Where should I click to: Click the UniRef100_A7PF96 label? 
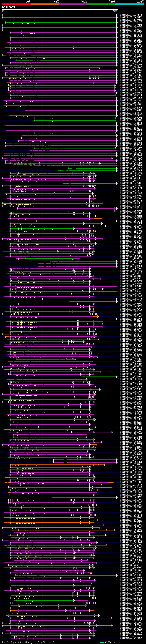131,25
